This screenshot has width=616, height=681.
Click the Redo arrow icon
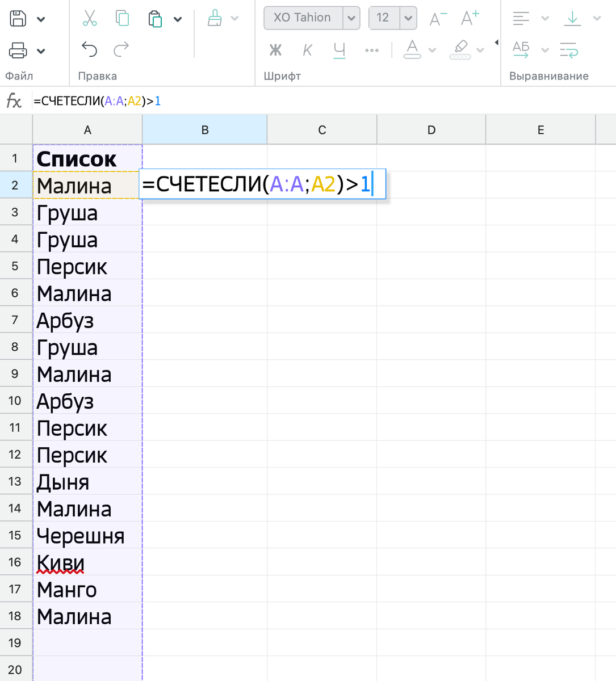(x=121, y=50)
